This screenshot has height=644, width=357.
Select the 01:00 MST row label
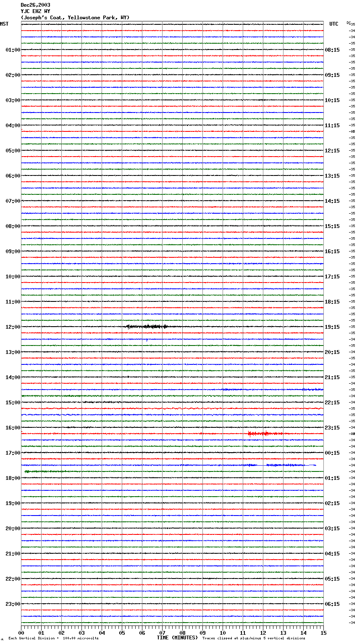click(13, 50)
